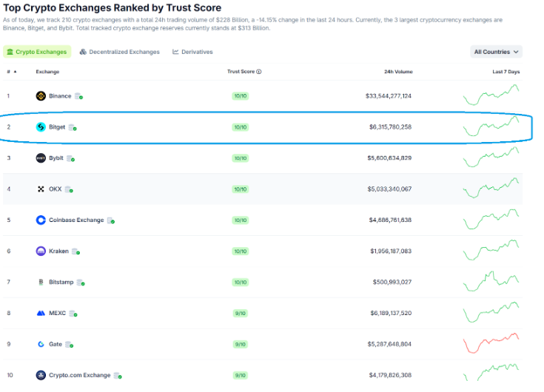
Task: Select the Crypto Exchanges tab
Action: click(x=37, y=52)
